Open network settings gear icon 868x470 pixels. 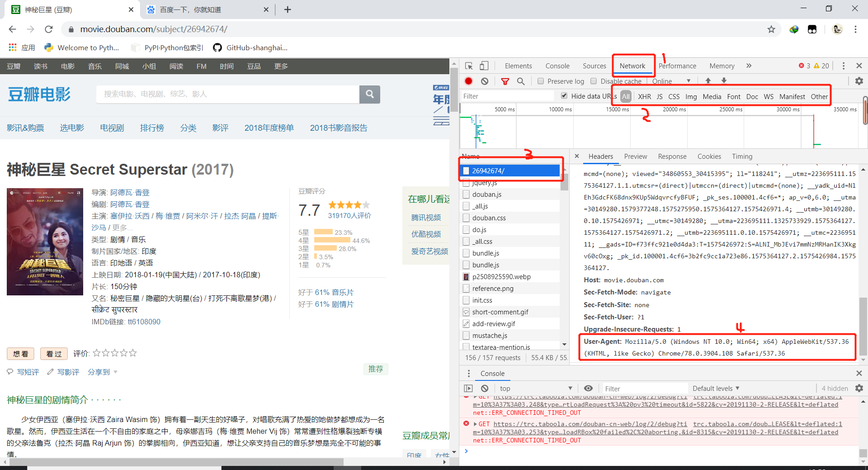pyautogui.click(x=859, y=81)
